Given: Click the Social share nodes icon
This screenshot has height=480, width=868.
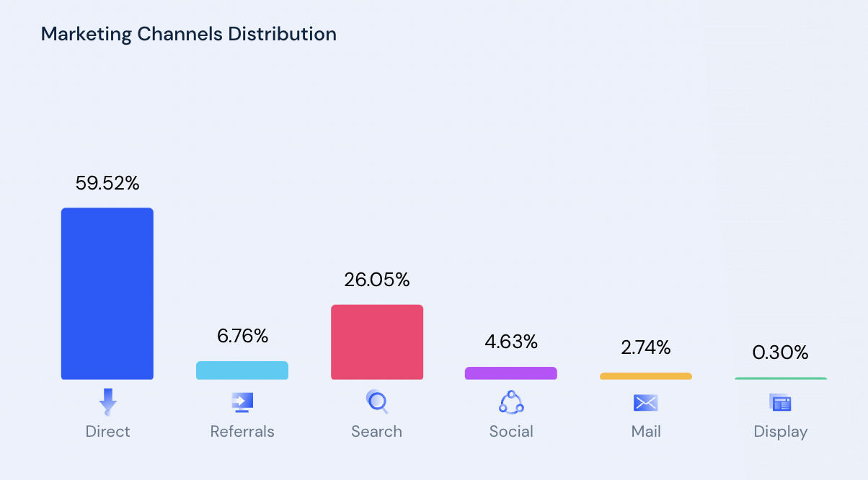Looking at the screenshot, I should pyautogui.click(x=511, y=401).
